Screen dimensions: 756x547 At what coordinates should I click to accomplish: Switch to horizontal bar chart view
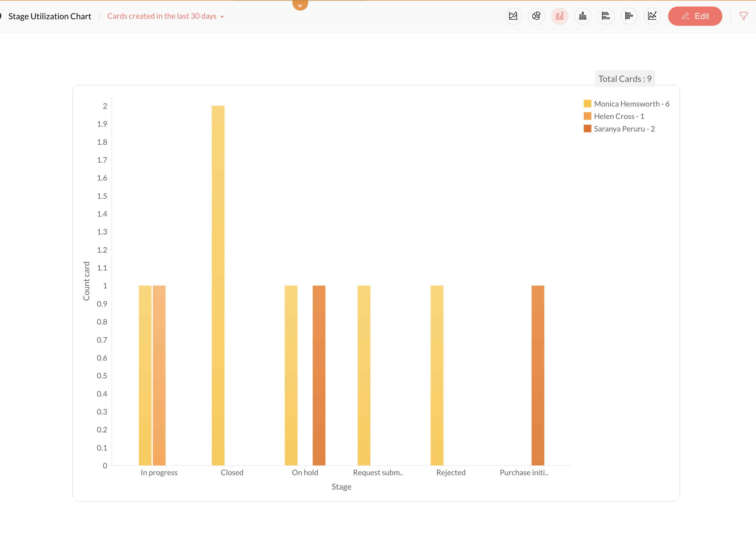(606, 16)
